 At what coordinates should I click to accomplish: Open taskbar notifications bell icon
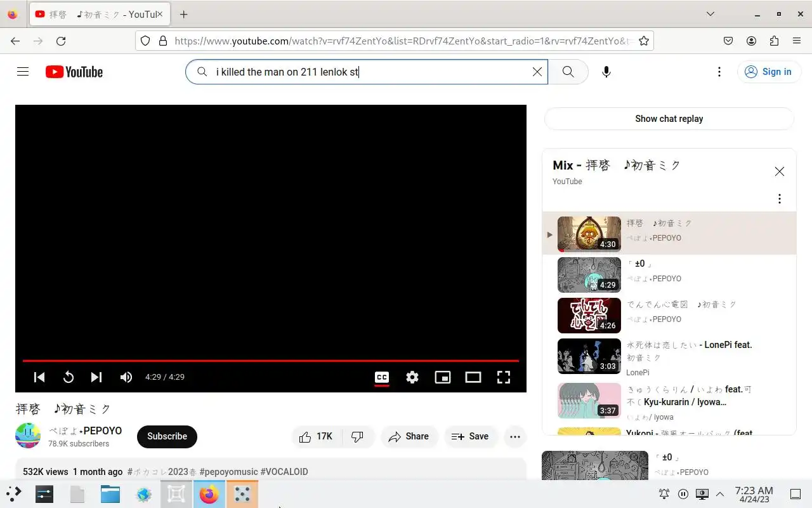tap(664, 494)
